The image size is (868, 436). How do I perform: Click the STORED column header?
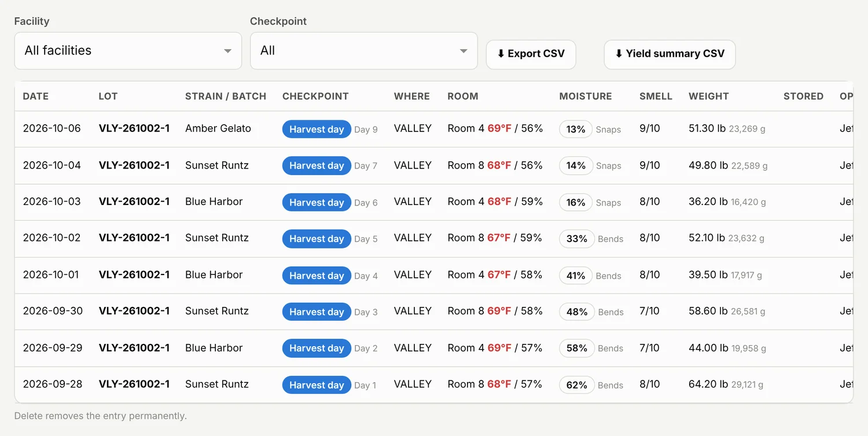[803, 96]
